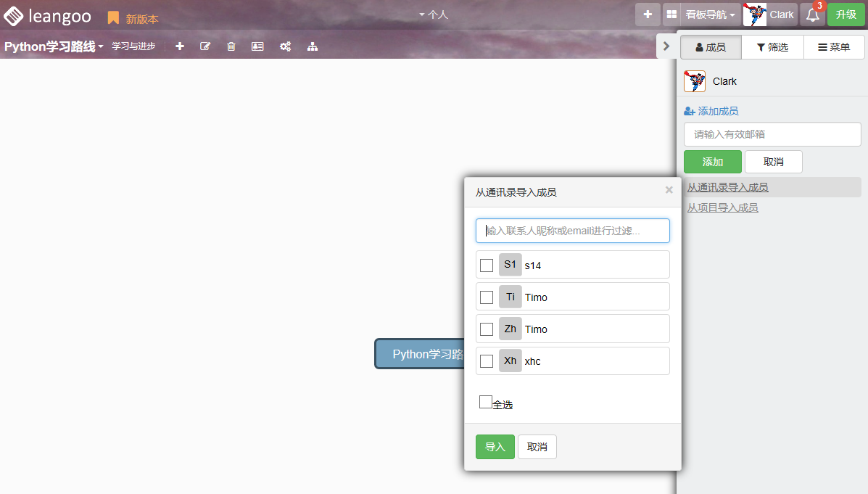The width and height of the screenshot is (868, 494).
Task: Click the hierarchy structure icon in toolbar
Action: (313, 46)
